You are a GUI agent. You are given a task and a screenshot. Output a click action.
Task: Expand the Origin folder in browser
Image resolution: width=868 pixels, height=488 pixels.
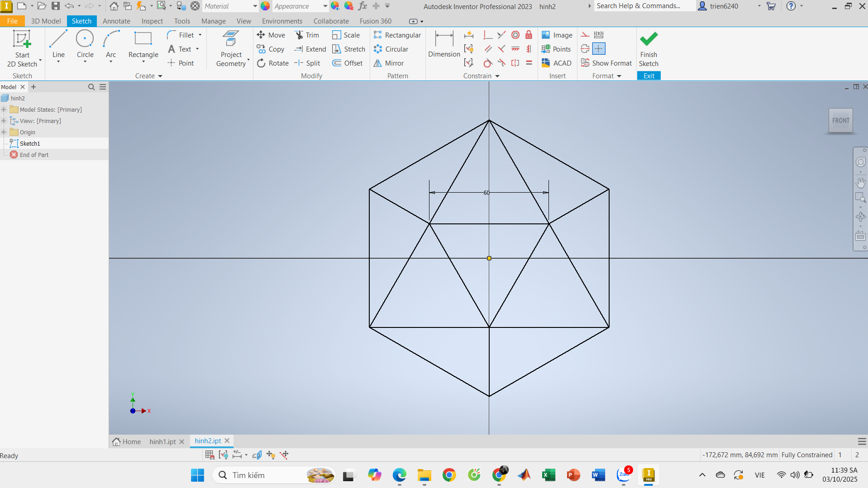tap(4, 132)
